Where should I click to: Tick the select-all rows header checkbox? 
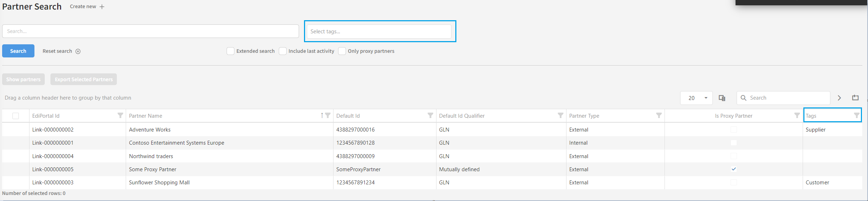[x=16, y=116]
